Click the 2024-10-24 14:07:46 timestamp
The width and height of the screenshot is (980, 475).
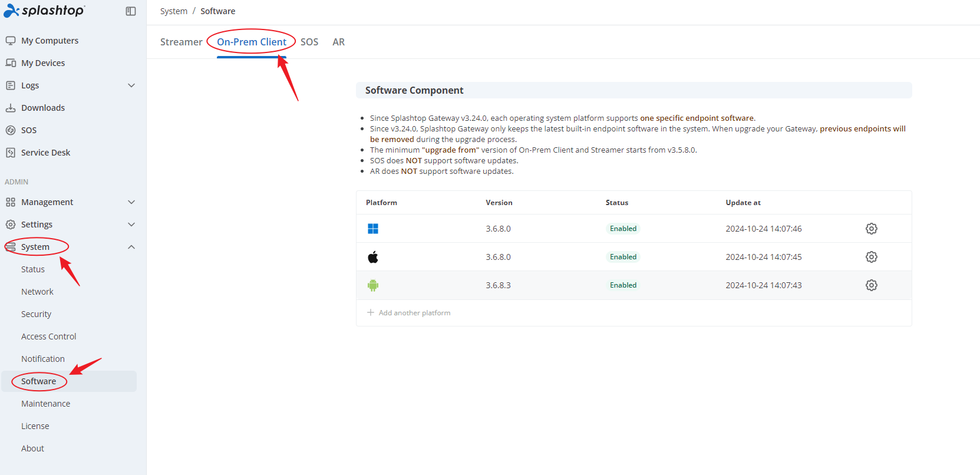tap(764, 229)
